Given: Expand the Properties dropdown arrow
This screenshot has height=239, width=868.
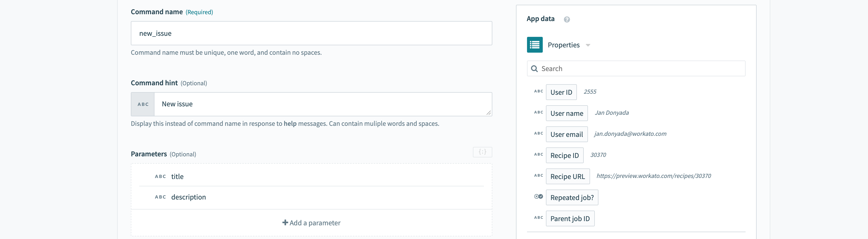Looking at the screenshot, I should point(588,45).
